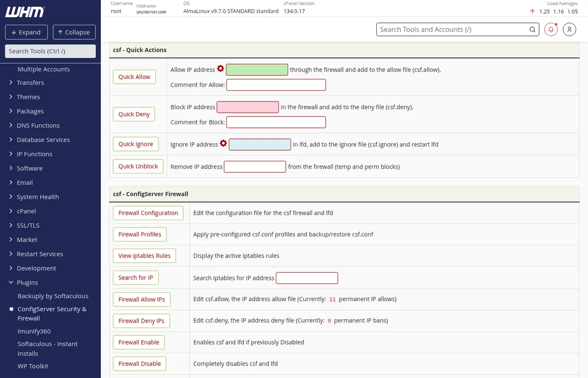Viewport: 588px width, 378px height.
Task: Open Firewall Deny IPs editor
Action: coord(141,321)
